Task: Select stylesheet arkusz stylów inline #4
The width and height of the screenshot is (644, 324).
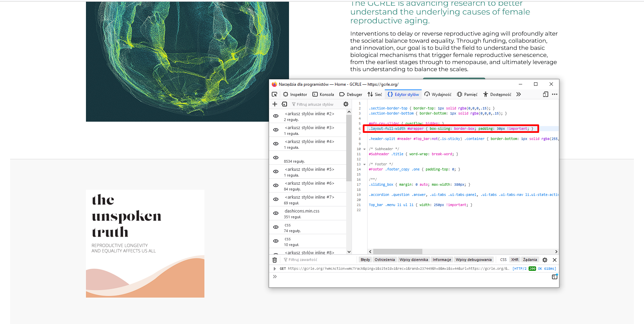Action: pyautogui.click(x=309, y=142)
